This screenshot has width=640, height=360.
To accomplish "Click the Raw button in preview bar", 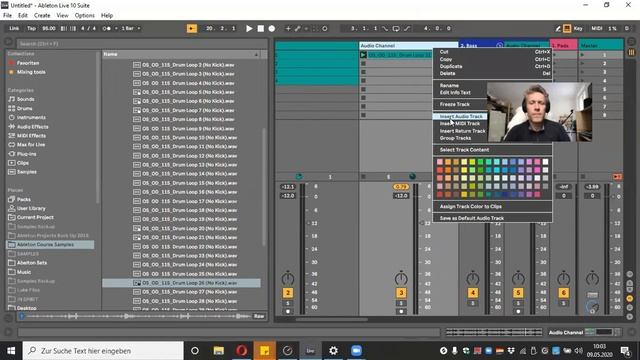I will tap(259, 316).
